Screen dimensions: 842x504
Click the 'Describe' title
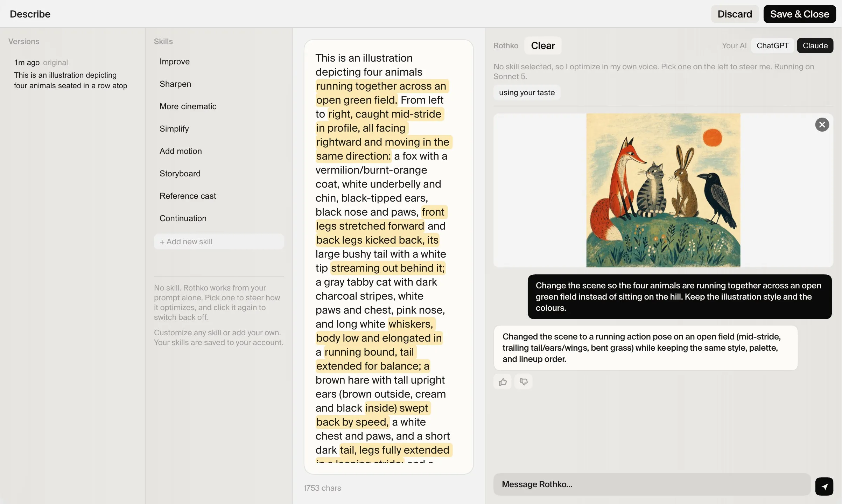[30, 14]
